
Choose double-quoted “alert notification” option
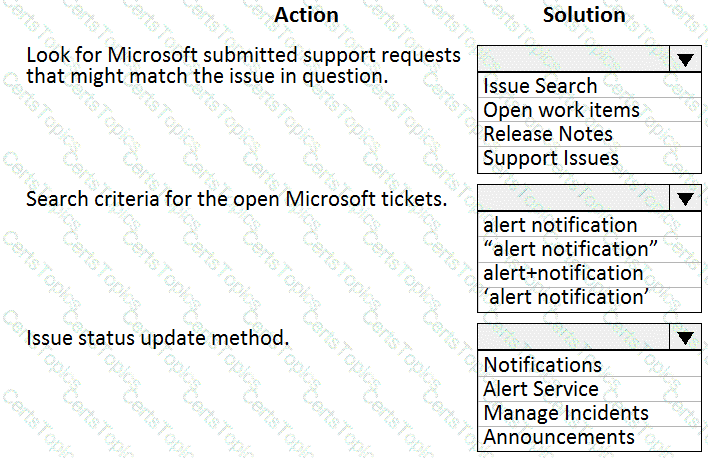(589, 249)
